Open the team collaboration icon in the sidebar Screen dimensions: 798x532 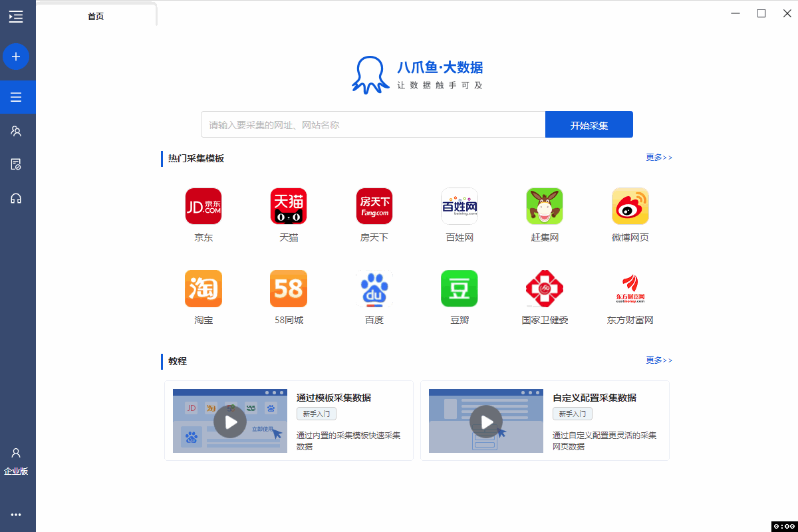pos(16,131)
